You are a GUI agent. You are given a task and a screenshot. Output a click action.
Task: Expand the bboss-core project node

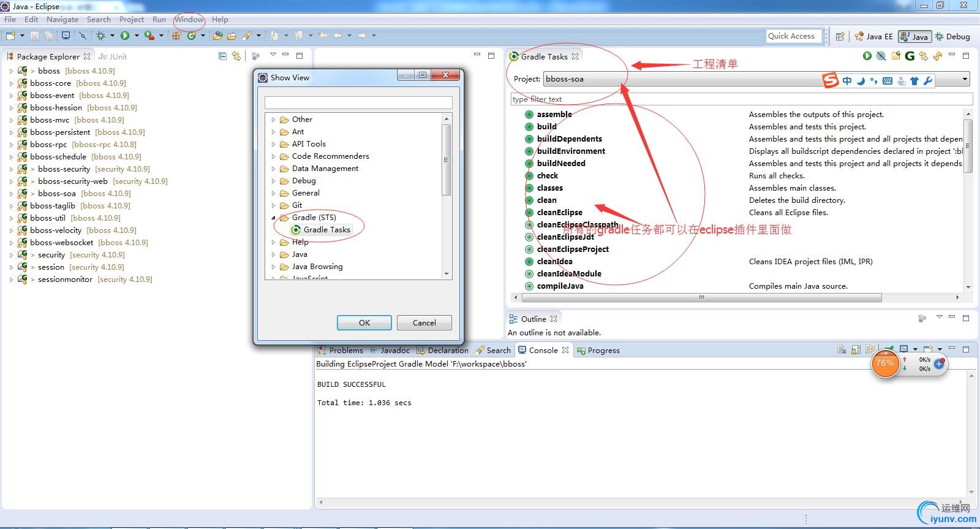click(x=11, y=83)
